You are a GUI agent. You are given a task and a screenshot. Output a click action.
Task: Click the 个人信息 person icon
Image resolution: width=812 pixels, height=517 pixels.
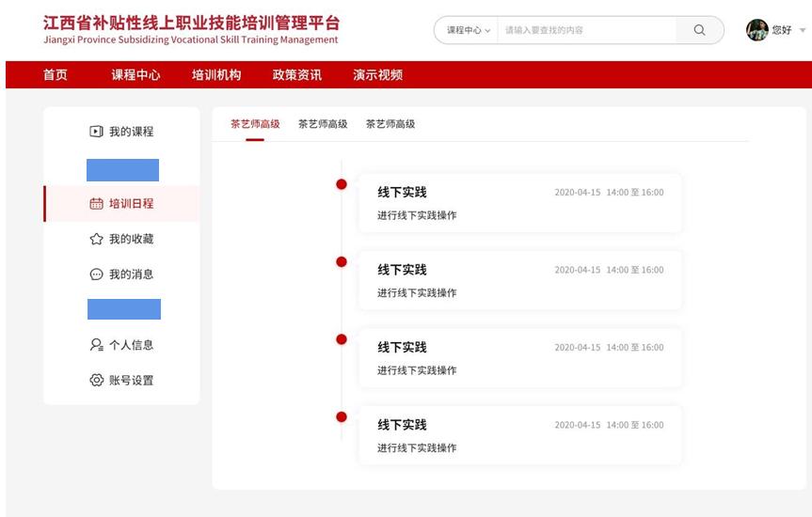point(96,345)
